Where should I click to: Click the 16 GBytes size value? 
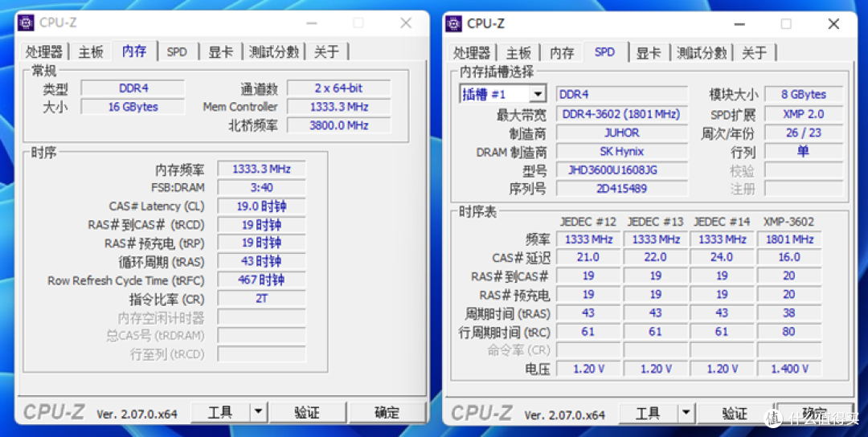[x=133, y=107]
